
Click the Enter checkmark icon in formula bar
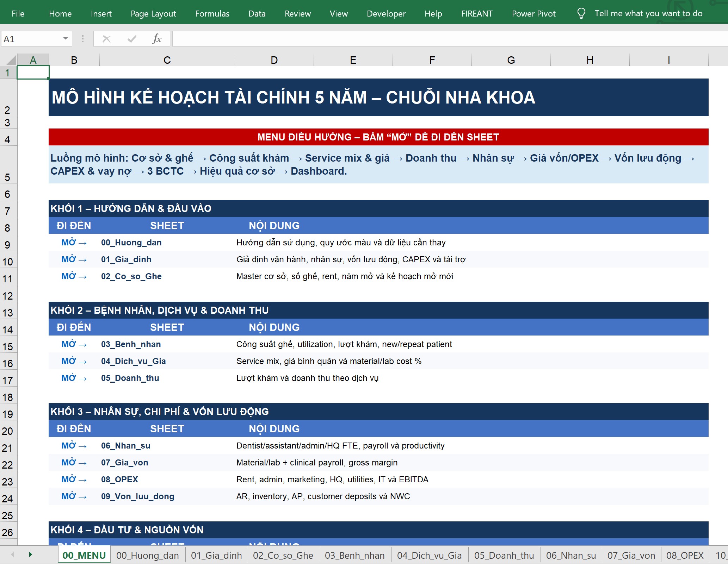coord(132,39)
